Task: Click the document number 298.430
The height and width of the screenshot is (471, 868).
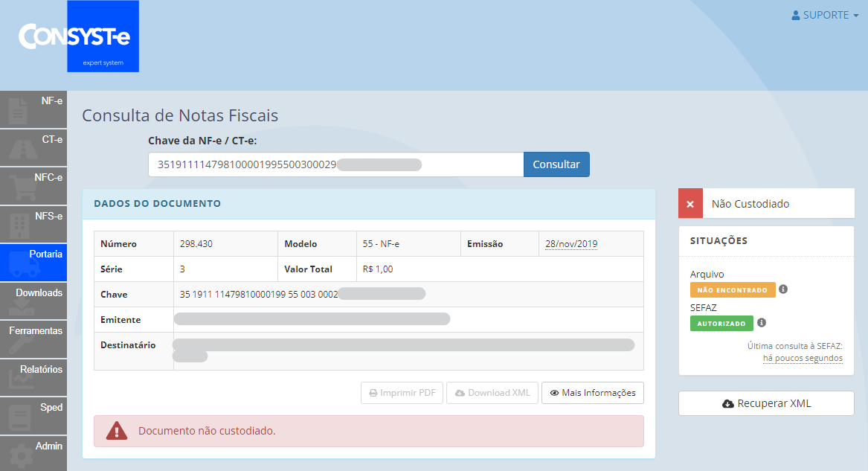Action: click(x=196, y=244)
